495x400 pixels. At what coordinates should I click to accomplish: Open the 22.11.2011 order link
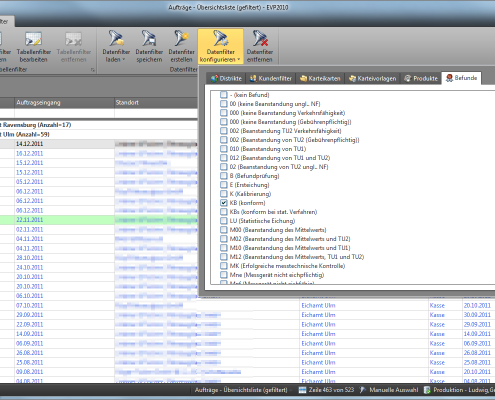click(30, 220)
